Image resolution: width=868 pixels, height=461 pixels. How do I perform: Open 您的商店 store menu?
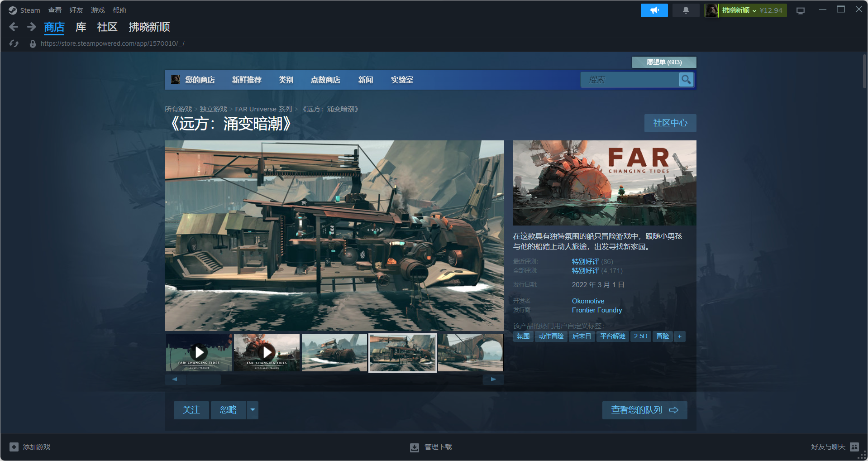[x=200, y=80]
